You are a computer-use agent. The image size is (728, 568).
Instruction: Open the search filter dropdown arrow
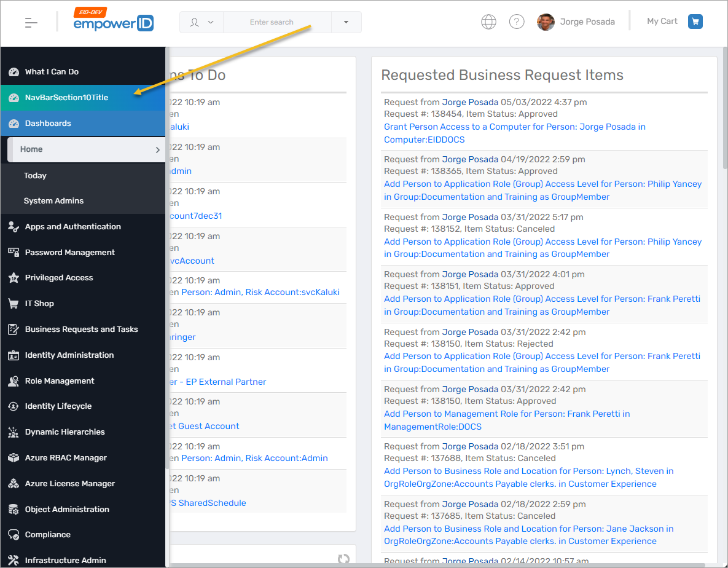tap(346, 22)
